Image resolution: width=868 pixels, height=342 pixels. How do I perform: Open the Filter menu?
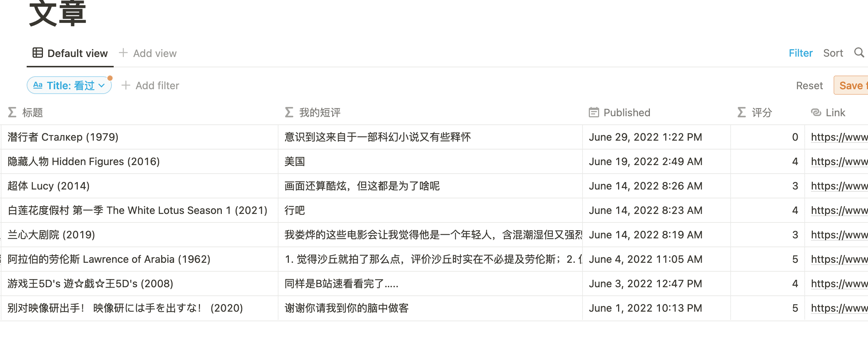[801, 53]
